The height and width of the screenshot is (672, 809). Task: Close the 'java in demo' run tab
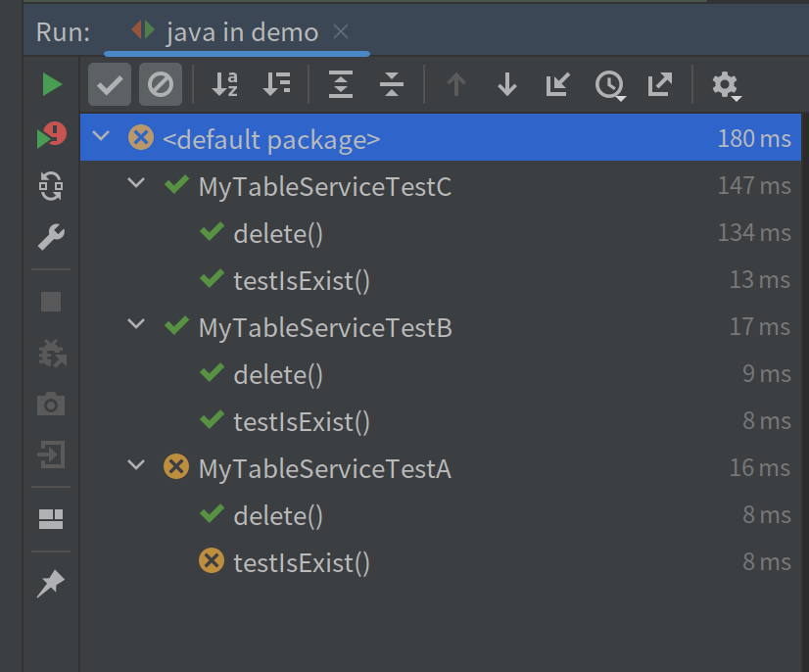(341, 32)
